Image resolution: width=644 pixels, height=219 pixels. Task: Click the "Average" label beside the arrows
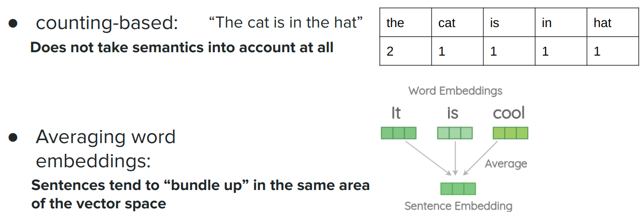coord(506,164)
